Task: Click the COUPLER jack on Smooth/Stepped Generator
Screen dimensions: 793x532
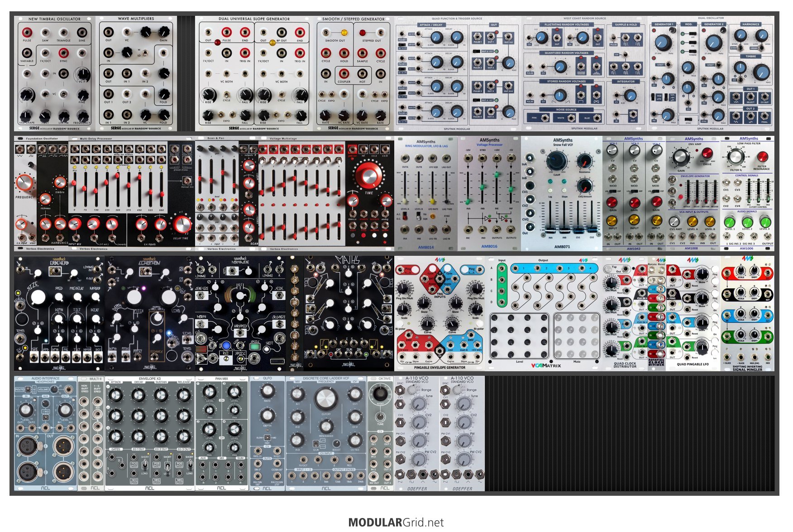Action: point(344,73)
